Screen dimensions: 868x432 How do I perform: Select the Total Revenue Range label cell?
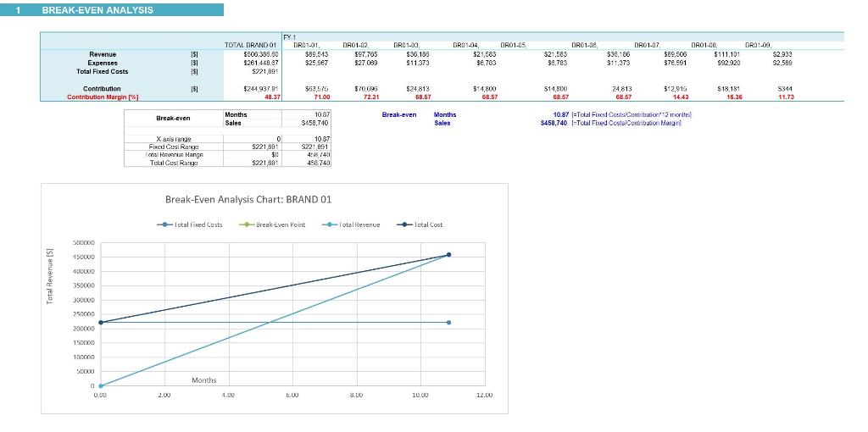pos(174,155)
